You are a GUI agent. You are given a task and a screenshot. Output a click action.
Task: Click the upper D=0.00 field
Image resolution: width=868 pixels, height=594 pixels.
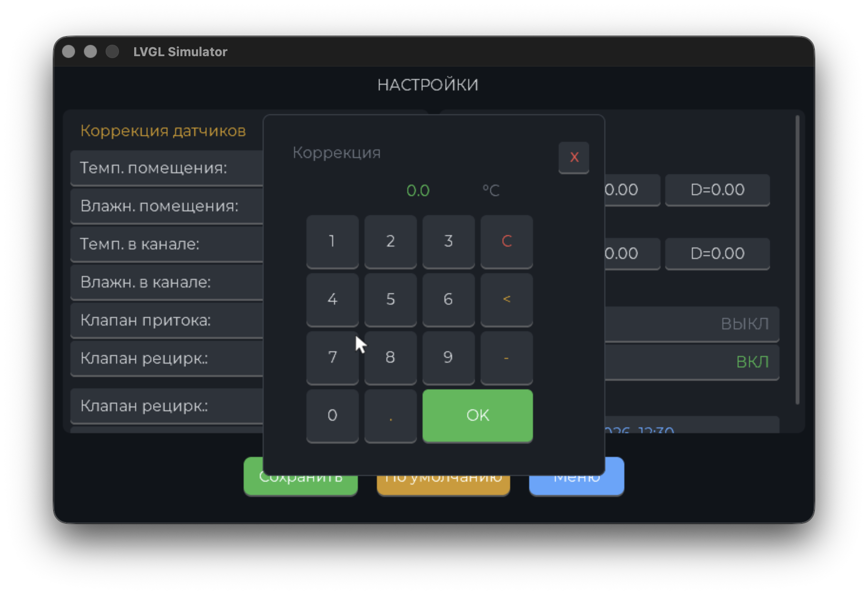click(x=717, y=190)
